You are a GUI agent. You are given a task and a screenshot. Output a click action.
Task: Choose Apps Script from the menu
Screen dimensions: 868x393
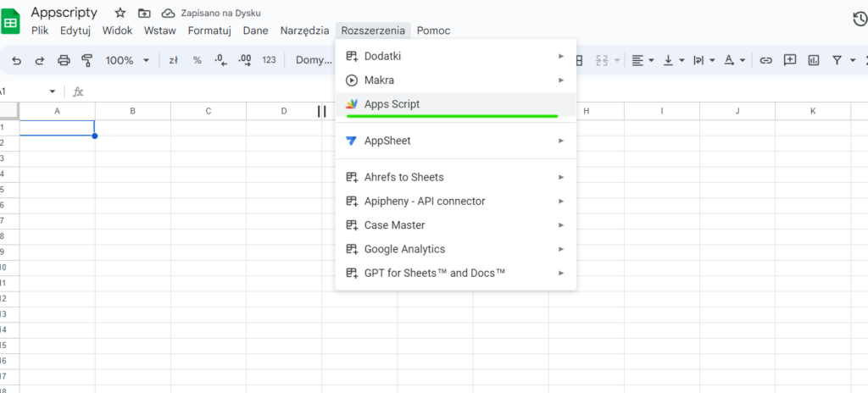(455, 104)
